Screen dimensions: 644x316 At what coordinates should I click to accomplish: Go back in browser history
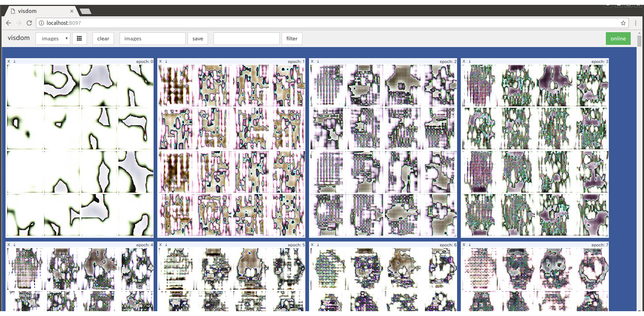click(9, 23)
